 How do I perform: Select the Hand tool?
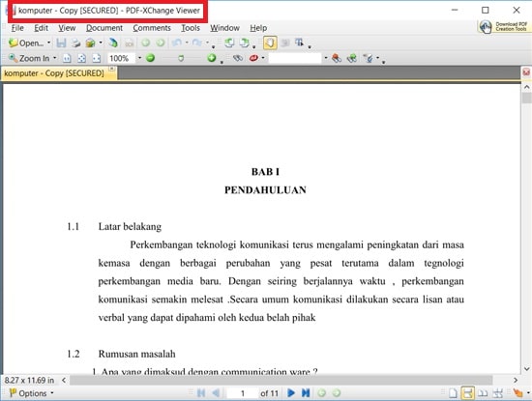pos(270,43)
